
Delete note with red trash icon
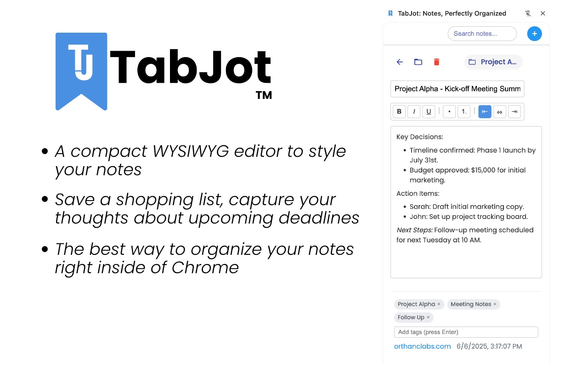pos(436,62)
